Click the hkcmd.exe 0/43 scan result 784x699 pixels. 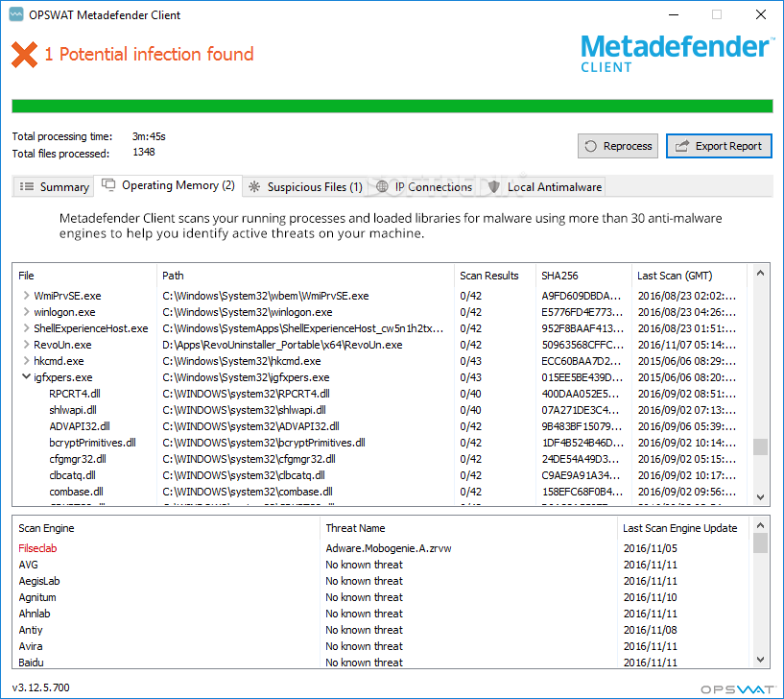click(x=470, y=361)
